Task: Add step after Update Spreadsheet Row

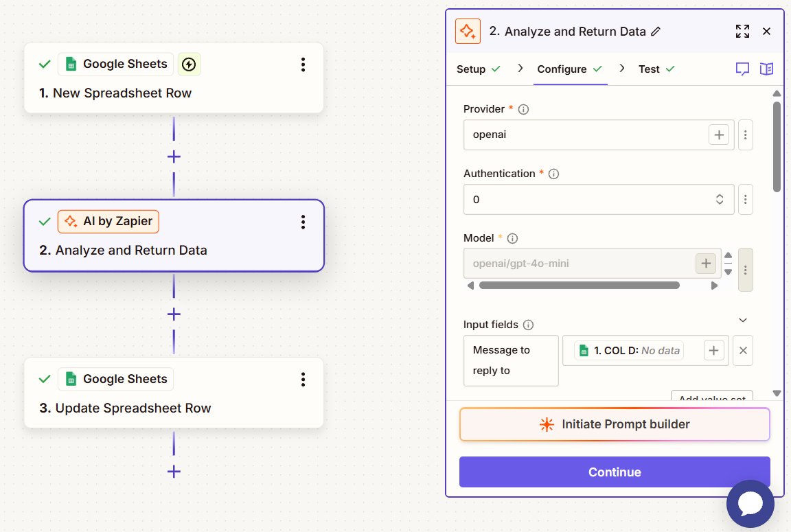Action: 174,472
